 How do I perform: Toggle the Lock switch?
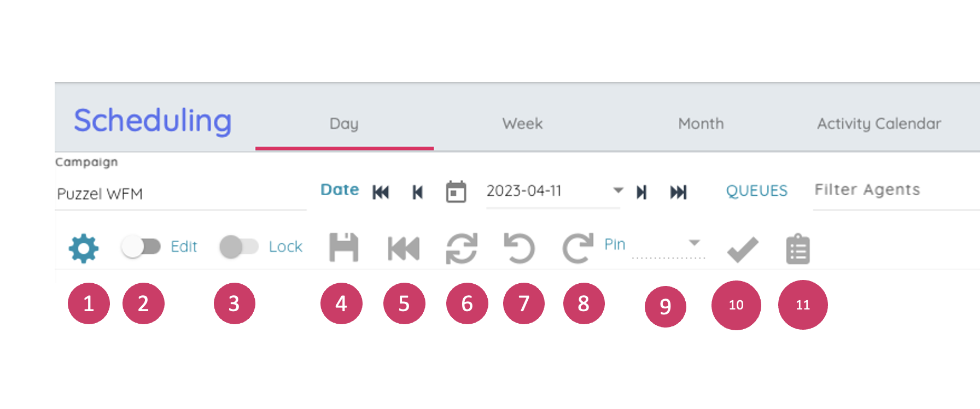tap(238, 247)
